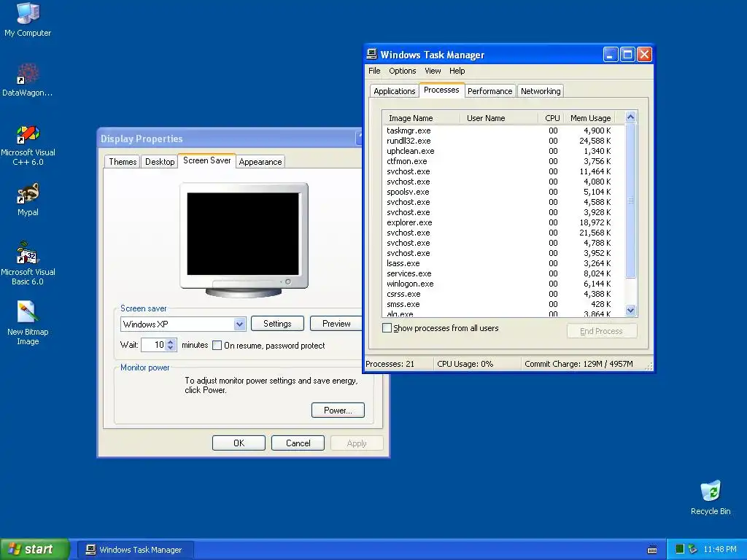Click the on-screen keyboard icon near tray
This screenshot has width=747, height=560.
click(x=652, y=550)
